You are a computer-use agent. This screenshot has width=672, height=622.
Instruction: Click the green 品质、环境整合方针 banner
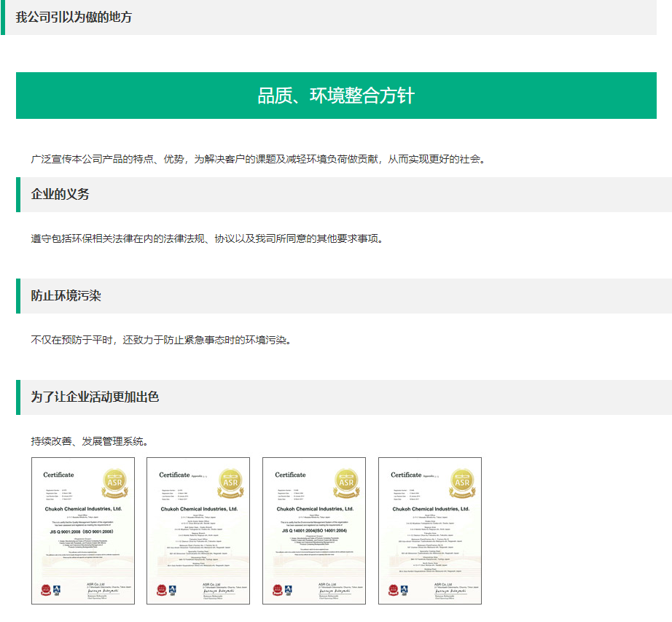336,95
